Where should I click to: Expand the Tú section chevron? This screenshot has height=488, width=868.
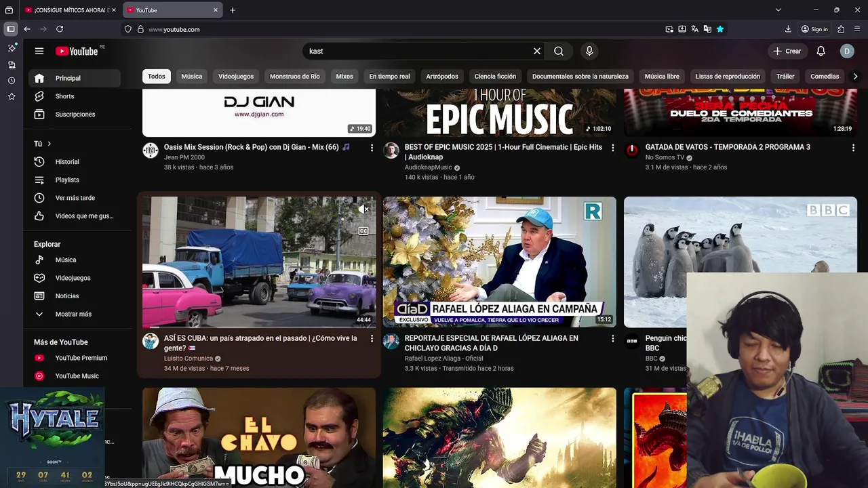click(x=49, y=144)
